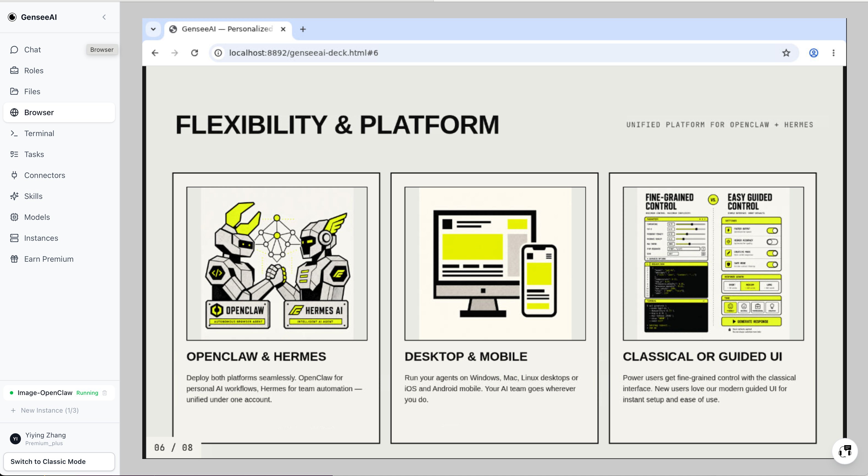Open the floating chat assistant button
Viewport: 868px width, 476px height.
pyautogui.click(x=845, y=451)
